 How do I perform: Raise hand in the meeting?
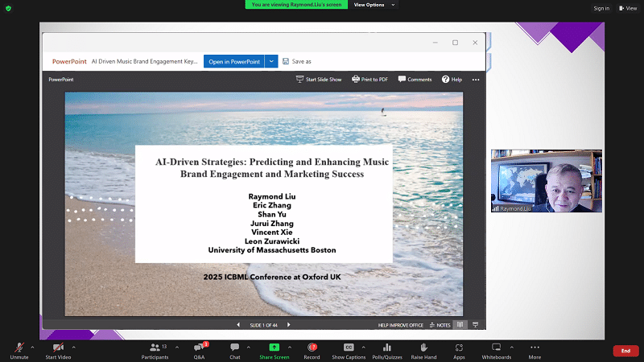423,348
